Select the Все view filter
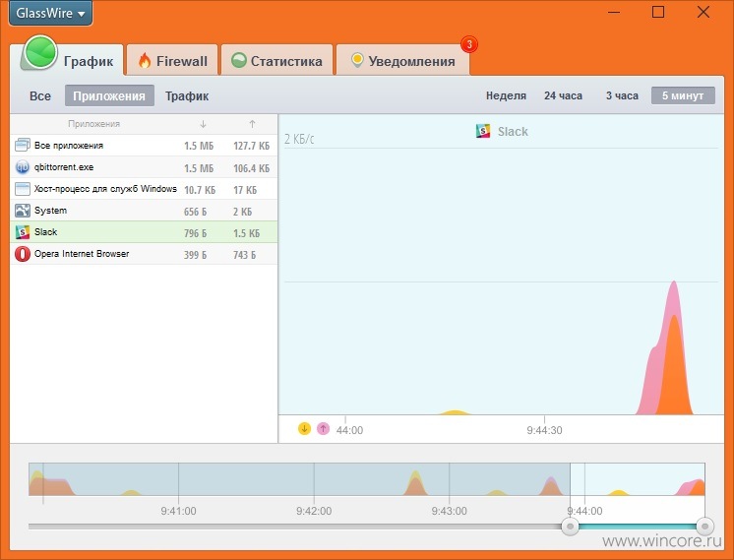This screenshot has height=560, width=734. [x=40, y=96]
